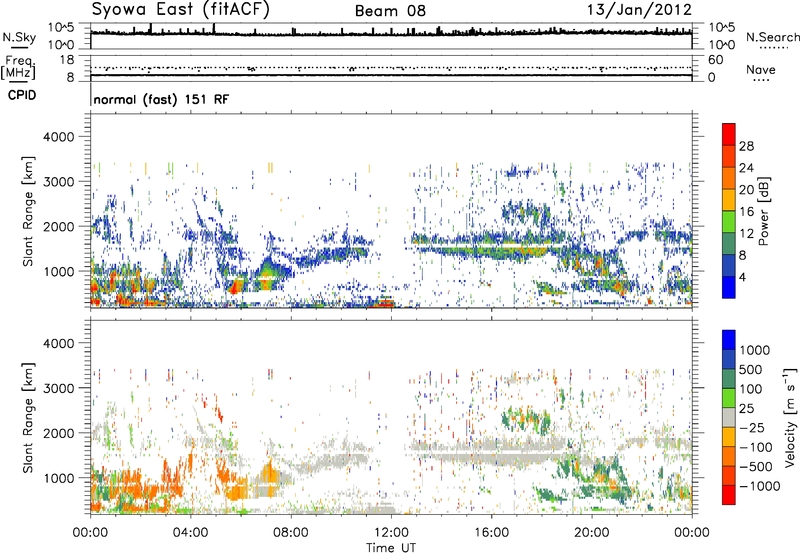Click the gray segment of the velocity colorbar
Image resolution: width=800 pixels, height=554 pixels.
coord(729,417)
